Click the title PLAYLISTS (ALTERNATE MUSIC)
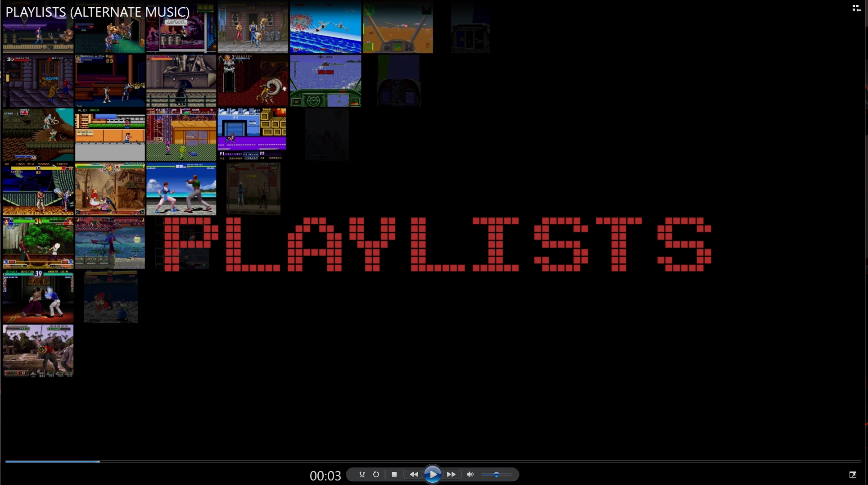868x485 pixels. point(98,12)
